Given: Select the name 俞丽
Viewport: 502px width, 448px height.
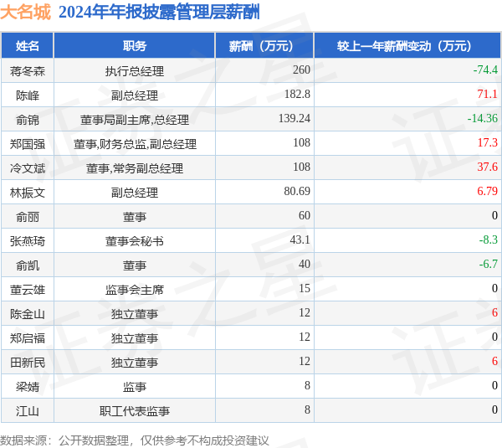Looking at the screenshot, I should click(x=28, y=217).
